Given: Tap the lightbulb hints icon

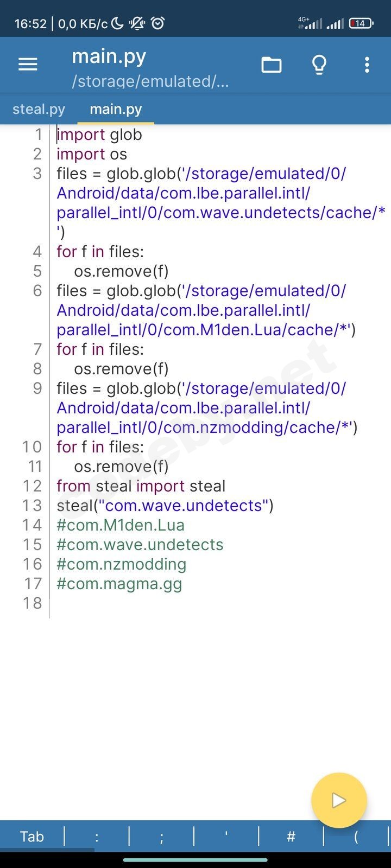Looking at the screenshot, I should [319, 65].
